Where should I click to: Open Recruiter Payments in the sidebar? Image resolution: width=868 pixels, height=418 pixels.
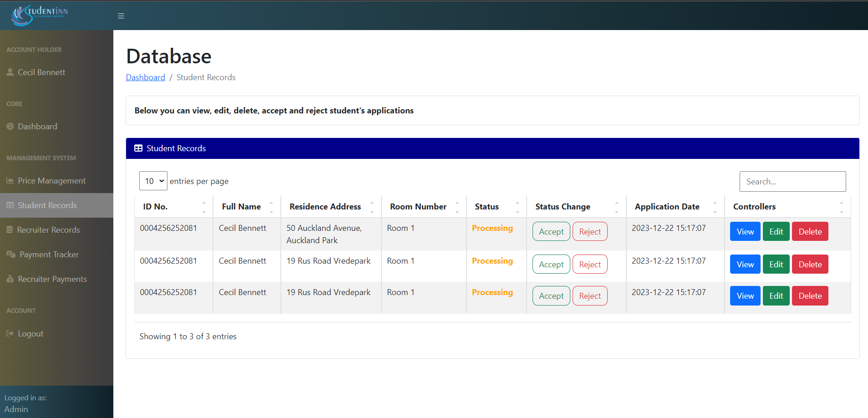(x=56, y=279)
